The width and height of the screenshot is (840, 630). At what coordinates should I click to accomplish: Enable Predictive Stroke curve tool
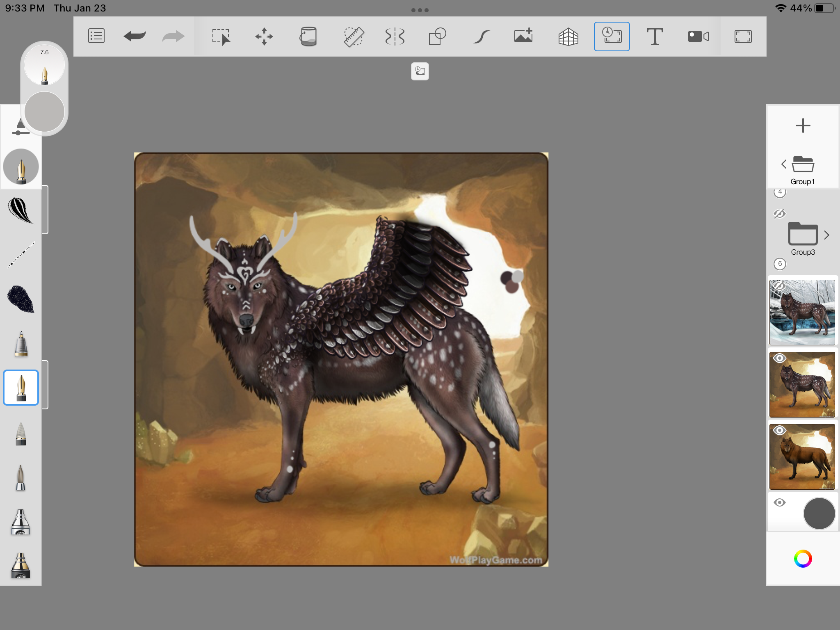(x=481, y=37)
